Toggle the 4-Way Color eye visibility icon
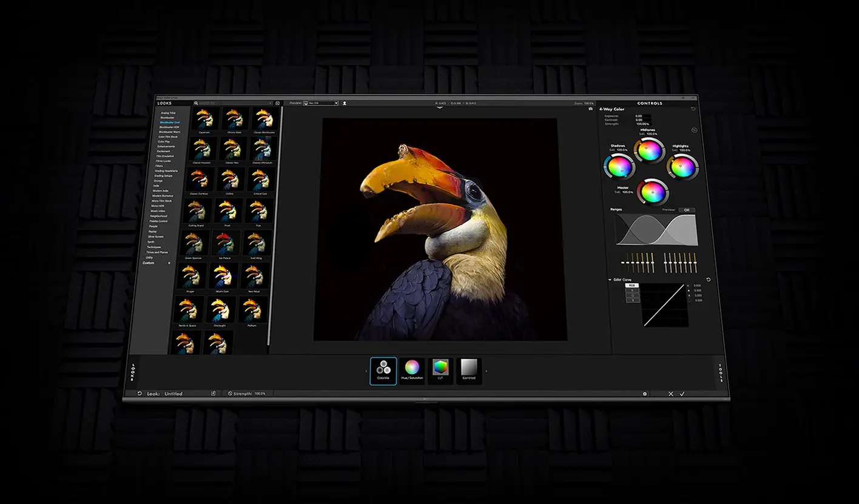 pyautogui.click(x=694, y=130)
